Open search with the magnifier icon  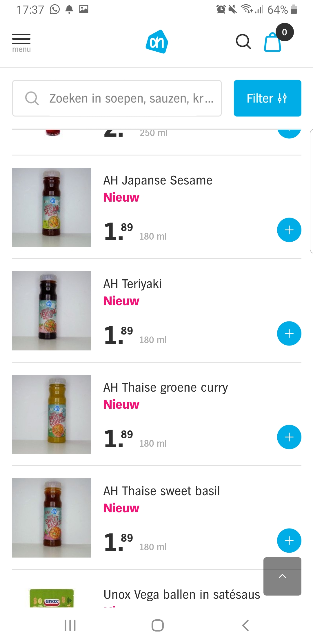pyautogui.click(x=243, y=42)
